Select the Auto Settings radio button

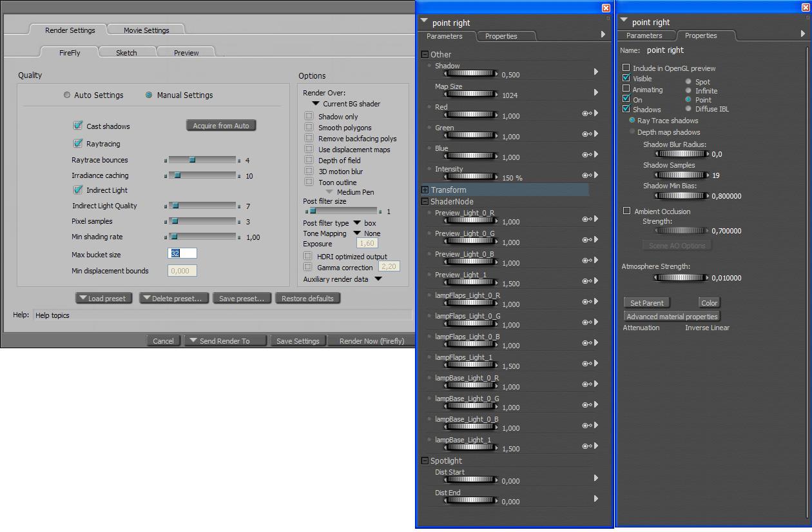tap(67, 95)
